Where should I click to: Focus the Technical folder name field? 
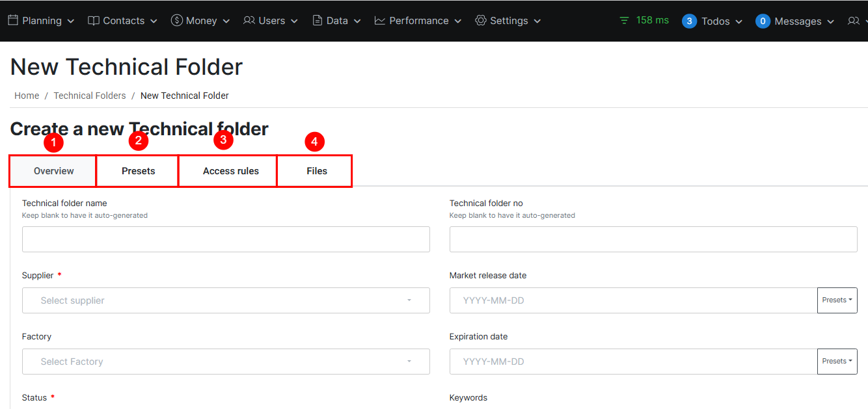[x=226, y=239]
